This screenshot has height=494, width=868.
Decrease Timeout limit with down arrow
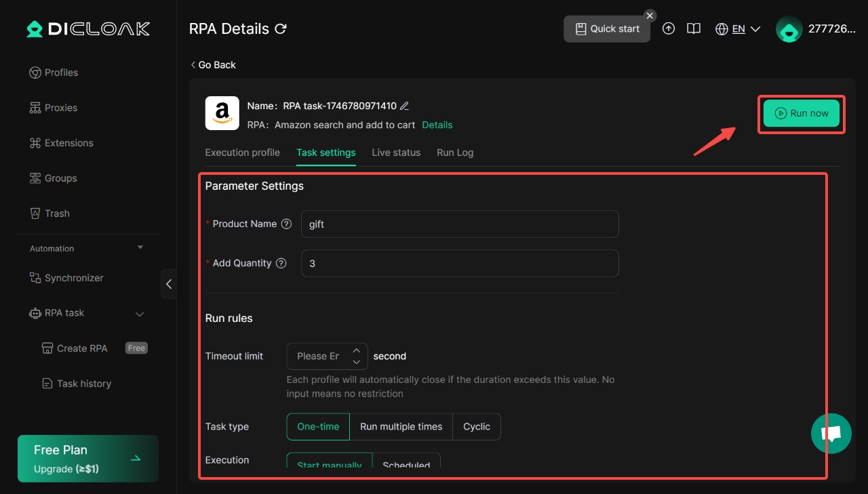tap(356, 363)
